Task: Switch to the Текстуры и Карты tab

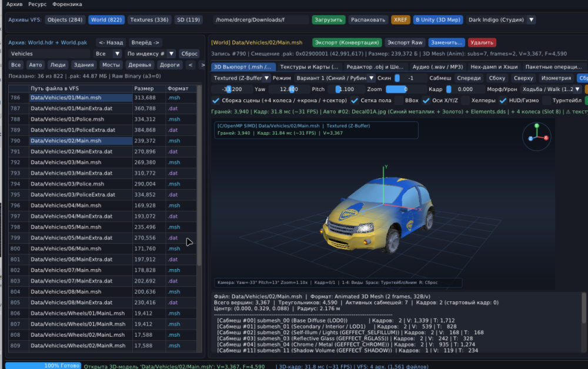Action: pos(309,66)
